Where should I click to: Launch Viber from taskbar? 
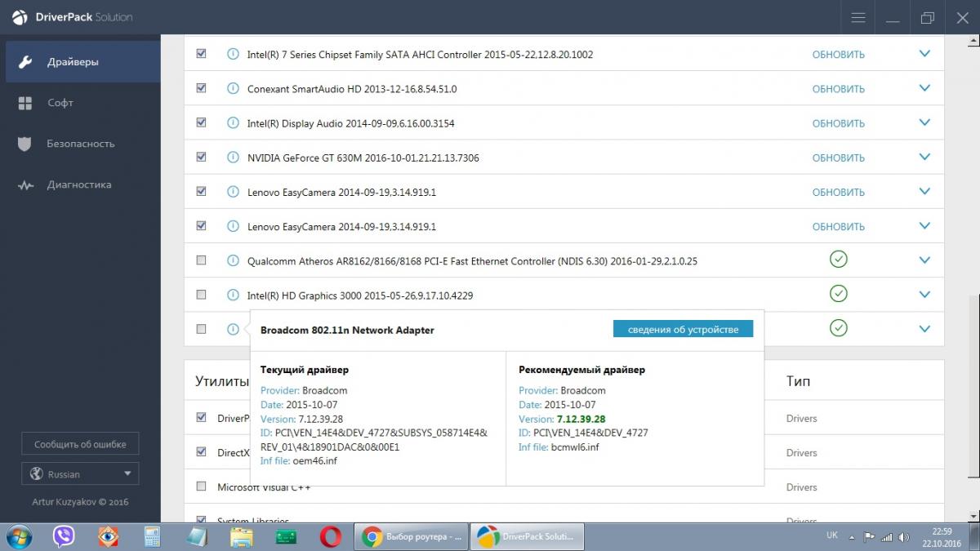point(64,537)
